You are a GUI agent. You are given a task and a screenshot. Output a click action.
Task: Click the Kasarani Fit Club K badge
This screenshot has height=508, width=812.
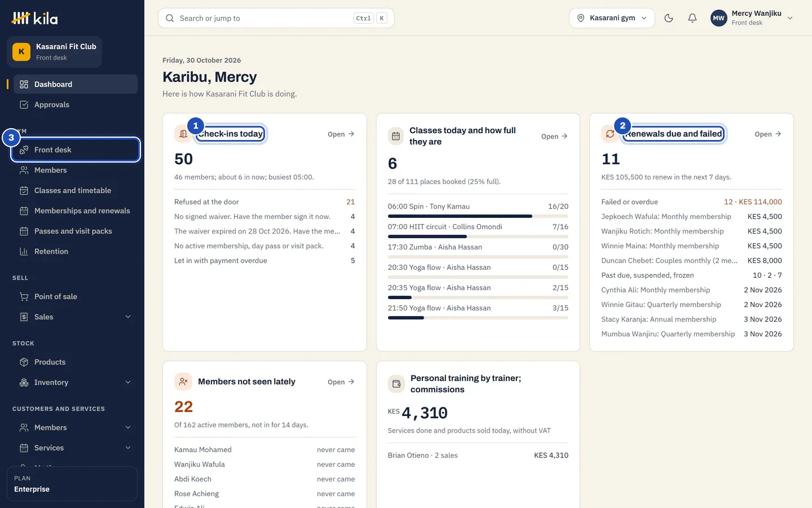[21, 52]
